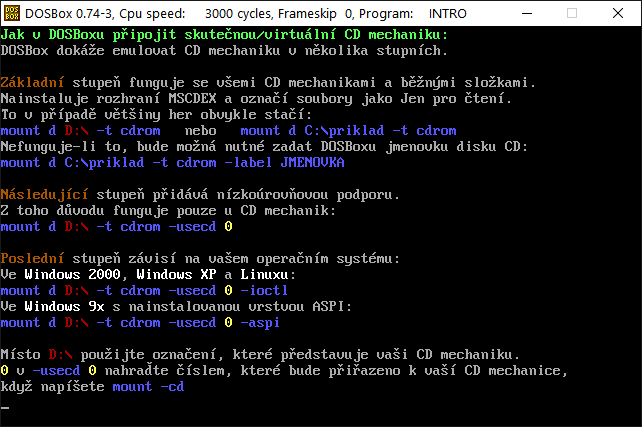The height and width of the screenshot is (427, 642).
Task: Click the command 'mount d D:\ -t cdrom -usecd 0' below 'Z toho důvodu'
Action: [117, 226]
